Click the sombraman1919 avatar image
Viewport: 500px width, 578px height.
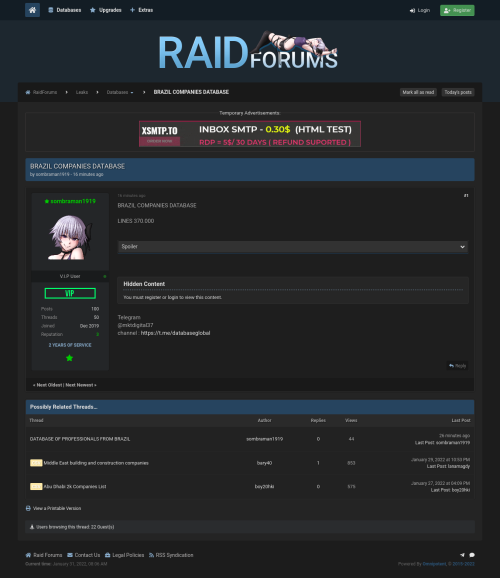pos(70,238)
